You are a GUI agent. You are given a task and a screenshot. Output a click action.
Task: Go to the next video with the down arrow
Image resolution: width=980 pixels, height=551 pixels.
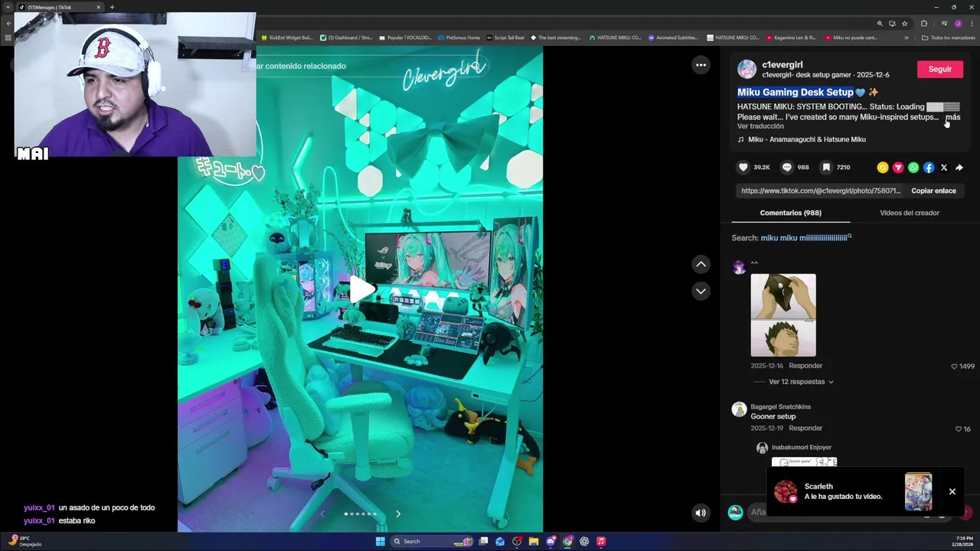point(701,291)
